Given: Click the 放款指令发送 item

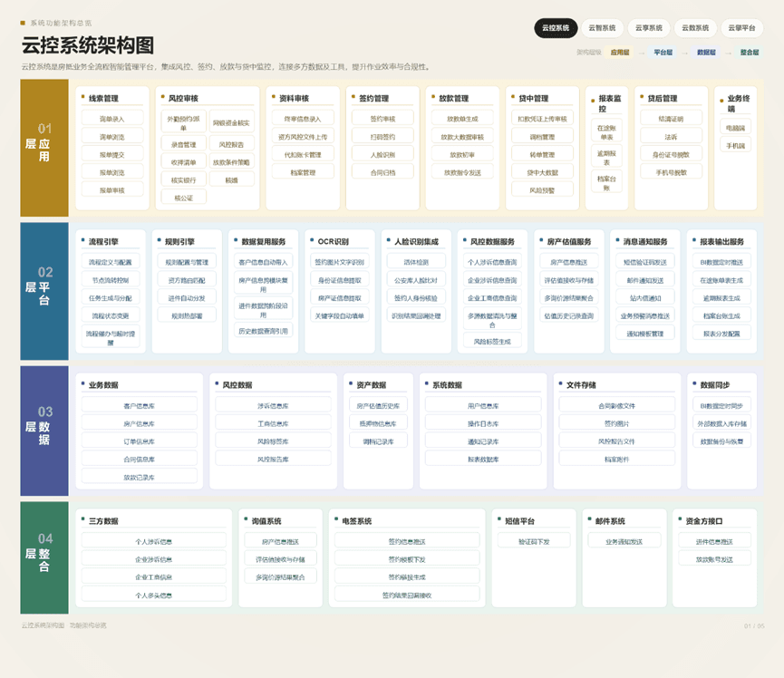Looking at the screenshot, I should 462,172.
